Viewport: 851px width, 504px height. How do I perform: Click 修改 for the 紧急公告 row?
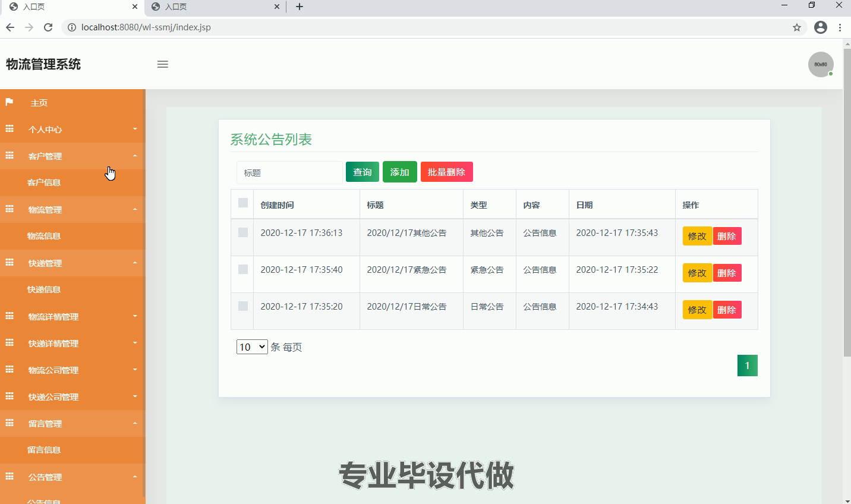[x=697, y=273]
